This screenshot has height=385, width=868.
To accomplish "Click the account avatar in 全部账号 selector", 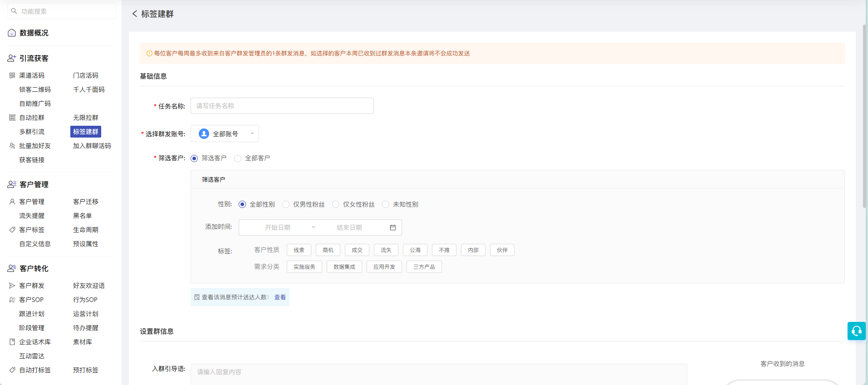I will [x=204, y=133].
